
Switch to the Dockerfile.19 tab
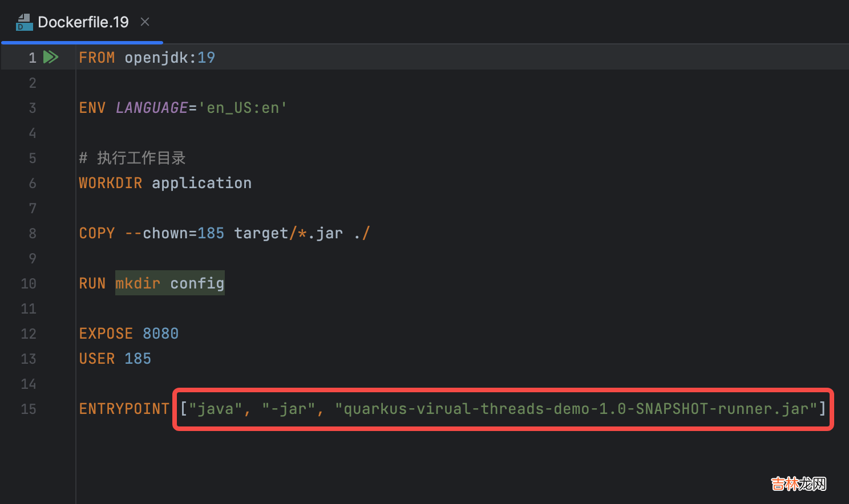83,22
